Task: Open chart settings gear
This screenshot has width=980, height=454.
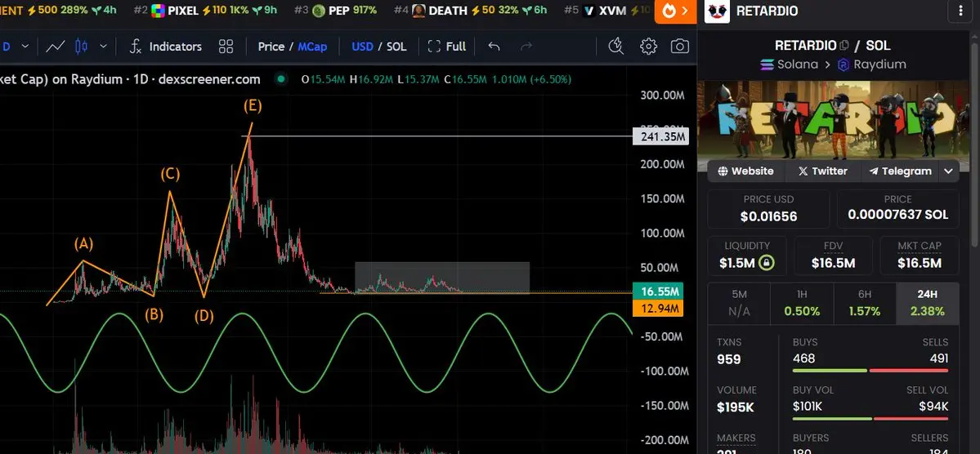Action: (649, 47)
